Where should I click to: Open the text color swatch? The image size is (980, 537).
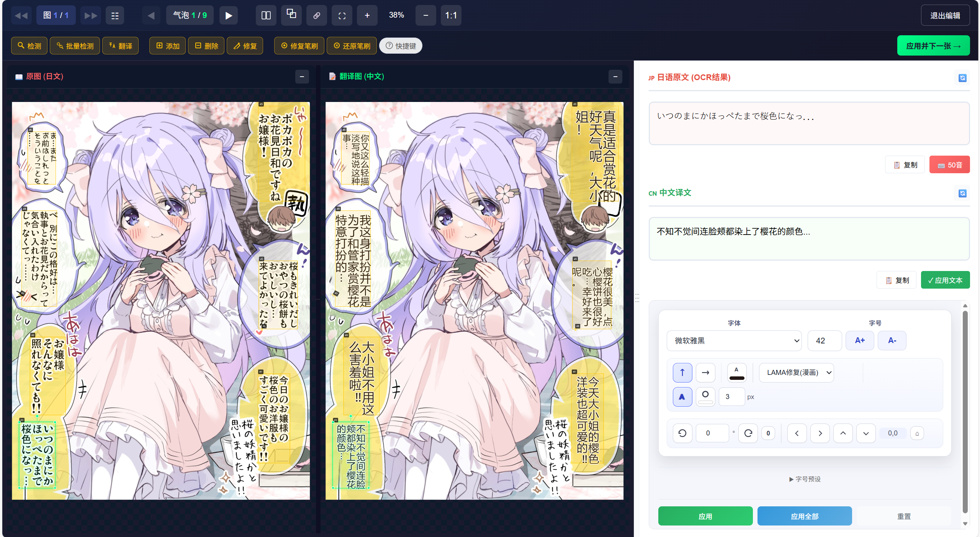(736, 372)
